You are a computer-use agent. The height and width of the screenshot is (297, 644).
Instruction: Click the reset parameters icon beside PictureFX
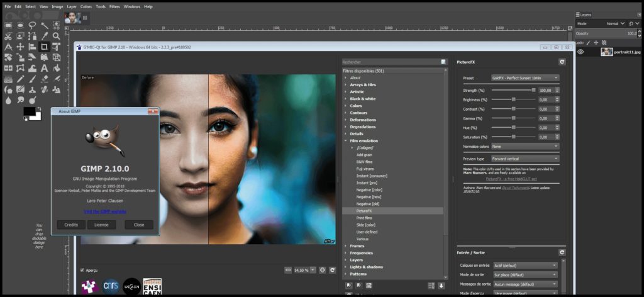[562, 62]
